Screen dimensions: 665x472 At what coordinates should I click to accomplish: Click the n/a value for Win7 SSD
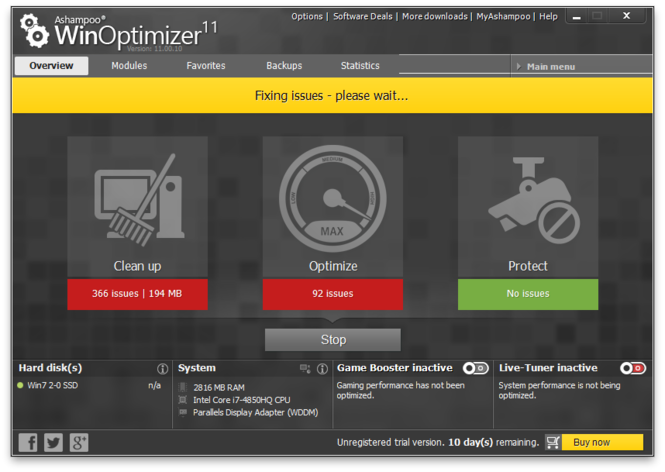point(154,385)
